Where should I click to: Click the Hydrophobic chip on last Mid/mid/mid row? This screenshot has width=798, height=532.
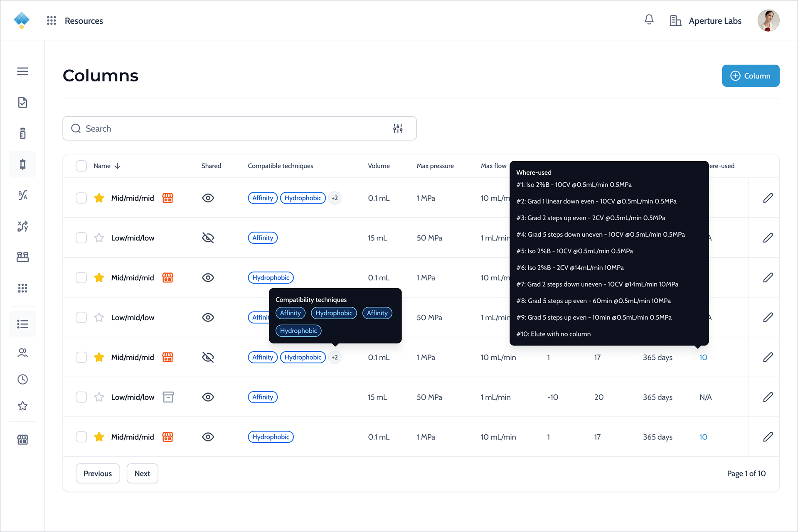271,437
